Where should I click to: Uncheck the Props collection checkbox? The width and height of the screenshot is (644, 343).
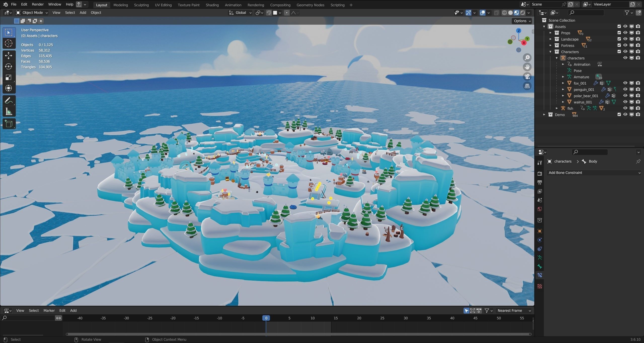tap(619, 33)
